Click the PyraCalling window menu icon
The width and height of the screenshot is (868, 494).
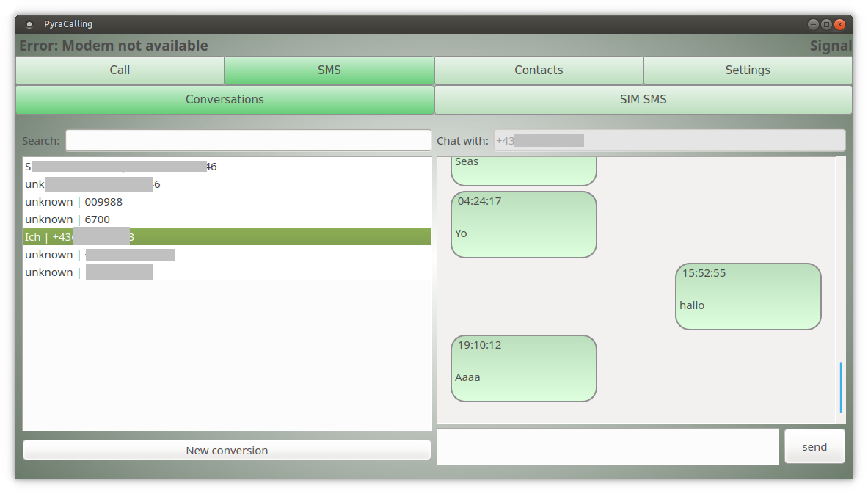click(29, 24)
